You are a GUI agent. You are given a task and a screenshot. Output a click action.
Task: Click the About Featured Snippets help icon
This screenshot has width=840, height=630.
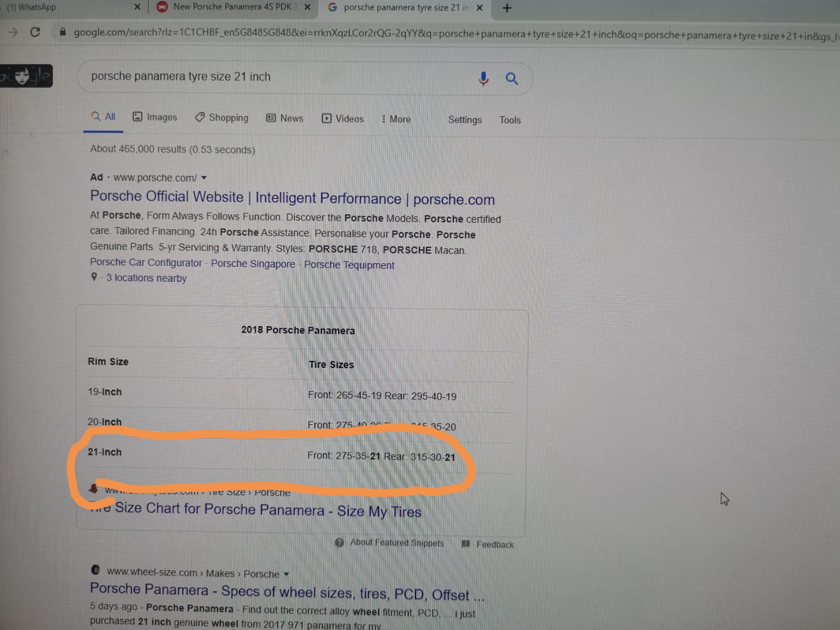pyautogui.click(x=340, y=542)
